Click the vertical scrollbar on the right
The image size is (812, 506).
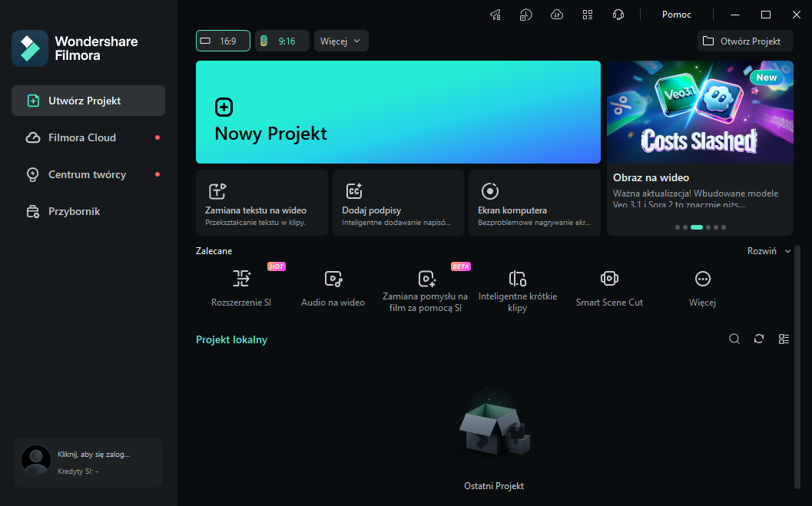(x=797, y=367)
